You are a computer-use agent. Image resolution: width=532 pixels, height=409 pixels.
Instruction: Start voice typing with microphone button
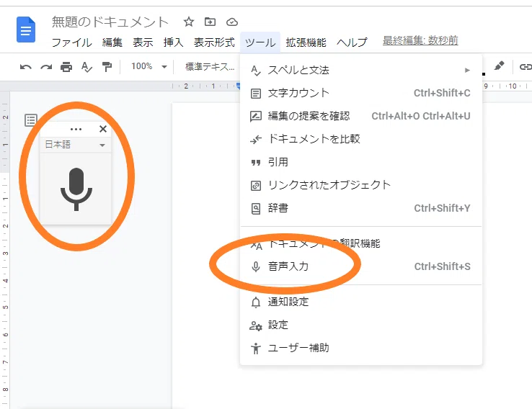click(76, 189)
